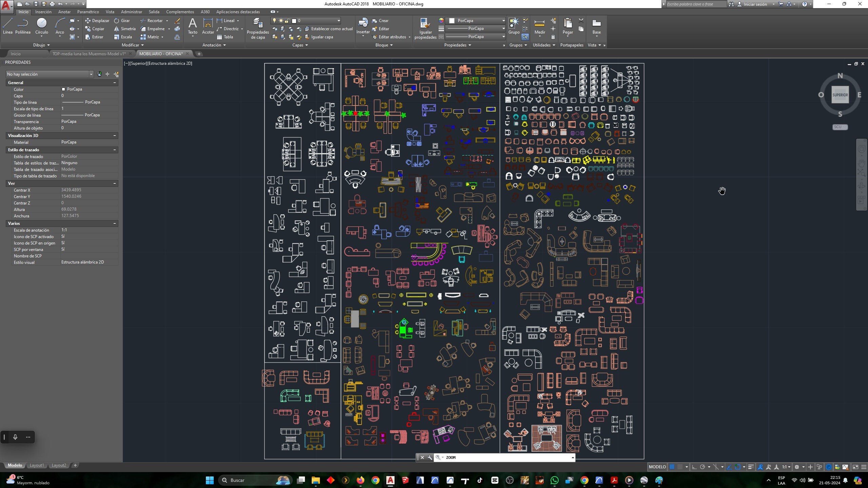Screen dimensions: 868x488
Task: Switch to the Layout1 tab
Action: (36, 465)
